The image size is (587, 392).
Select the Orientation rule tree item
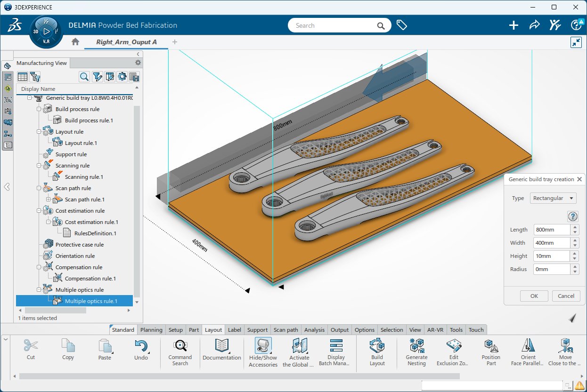point(75,256)
